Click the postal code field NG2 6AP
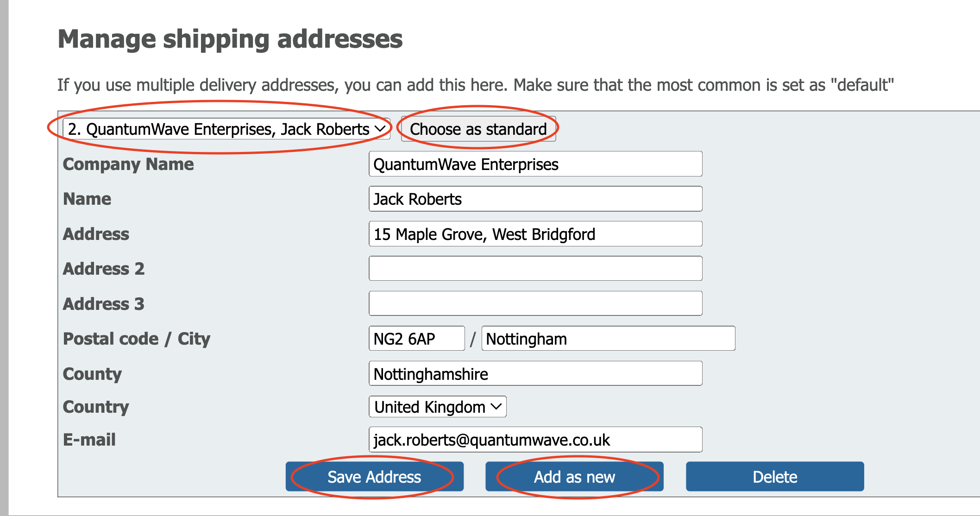This screenshot has height=516, width=980. point(416,339)
